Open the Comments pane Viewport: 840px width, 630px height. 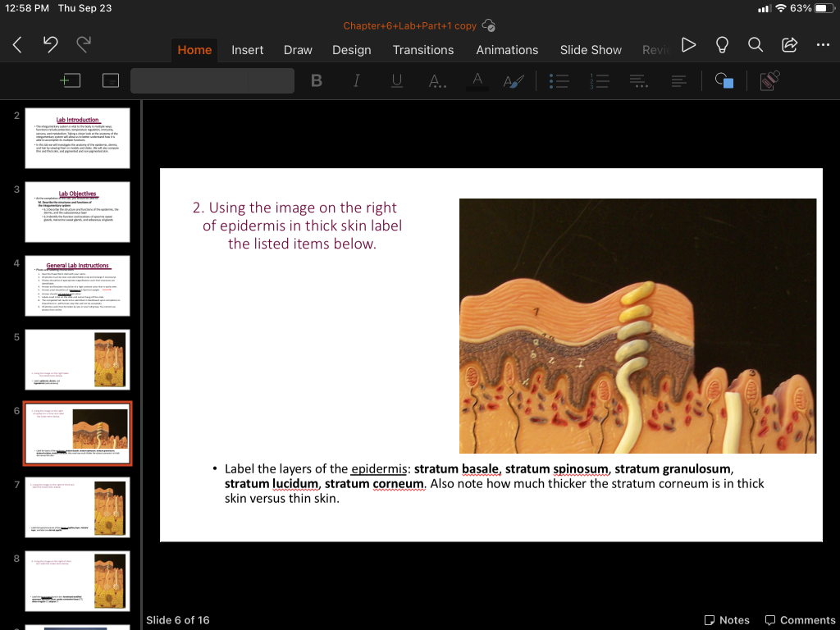pyautogui.click(x=800, y=620)
